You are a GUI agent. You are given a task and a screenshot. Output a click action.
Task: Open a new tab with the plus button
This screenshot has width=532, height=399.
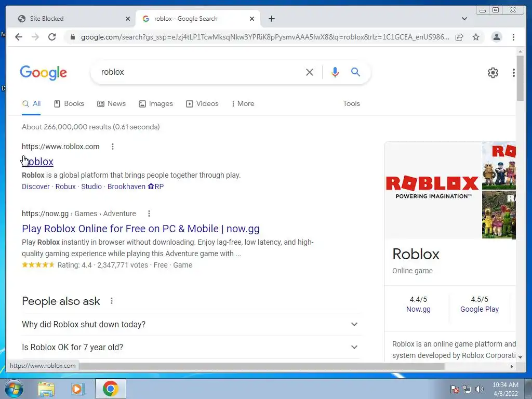271,19
